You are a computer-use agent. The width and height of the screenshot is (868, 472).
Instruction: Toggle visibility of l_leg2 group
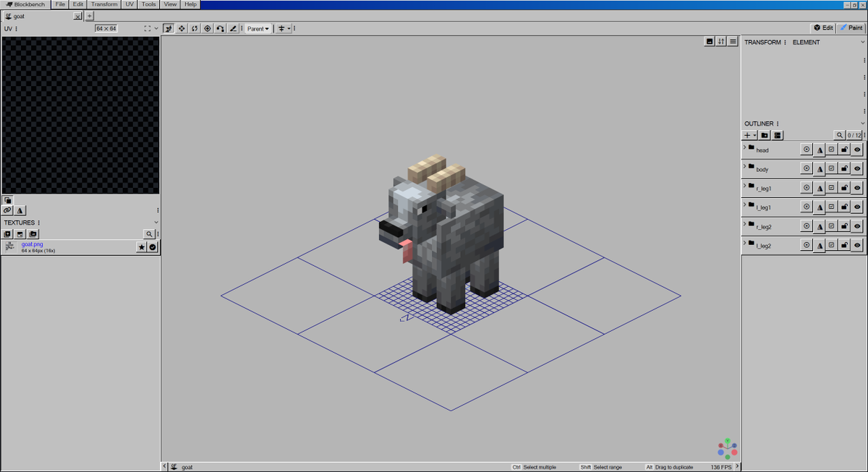(x=857, y=246)
